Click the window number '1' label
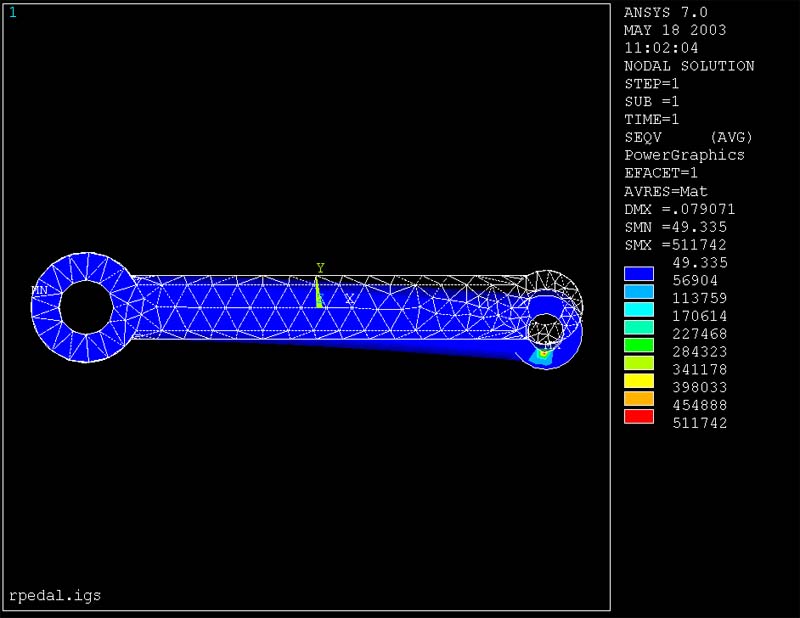Screen dimensions: 800x618 click(13, 12)
